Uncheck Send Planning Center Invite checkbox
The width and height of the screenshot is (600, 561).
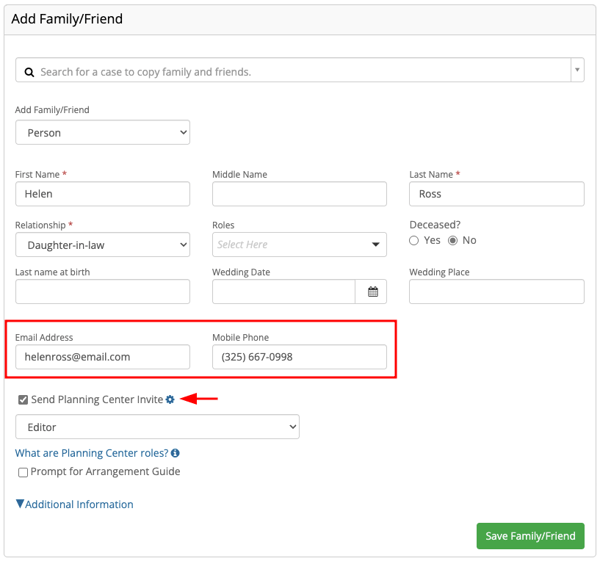click(x=23, y=400)
